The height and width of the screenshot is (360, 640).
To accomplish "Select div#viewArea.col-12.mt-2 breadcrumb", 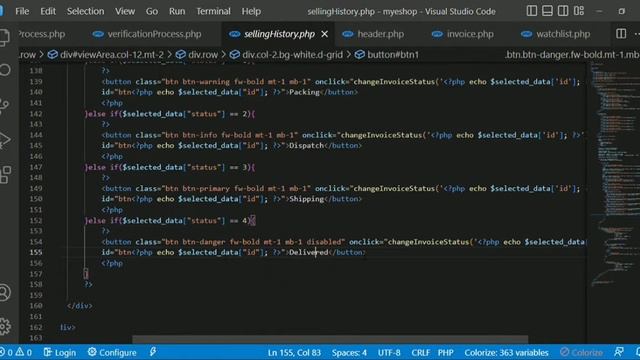I will 106,55.
